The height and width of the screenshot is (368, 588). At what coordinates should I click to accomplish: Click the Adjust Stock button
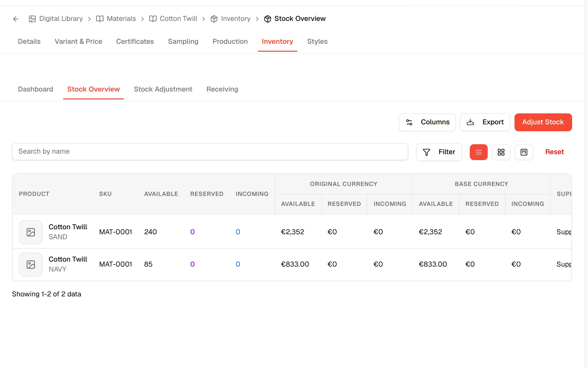543,122
